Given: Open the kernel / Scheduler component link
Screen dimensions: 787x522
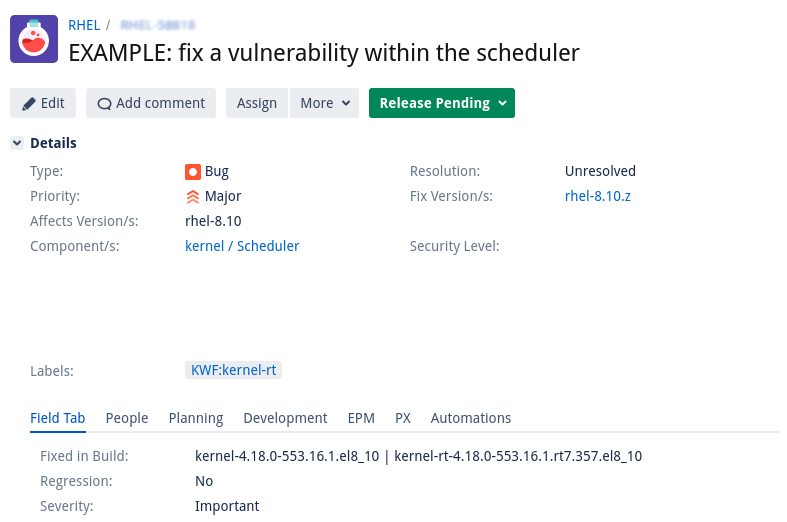Looking at the screenshot, I should (242, 246).
